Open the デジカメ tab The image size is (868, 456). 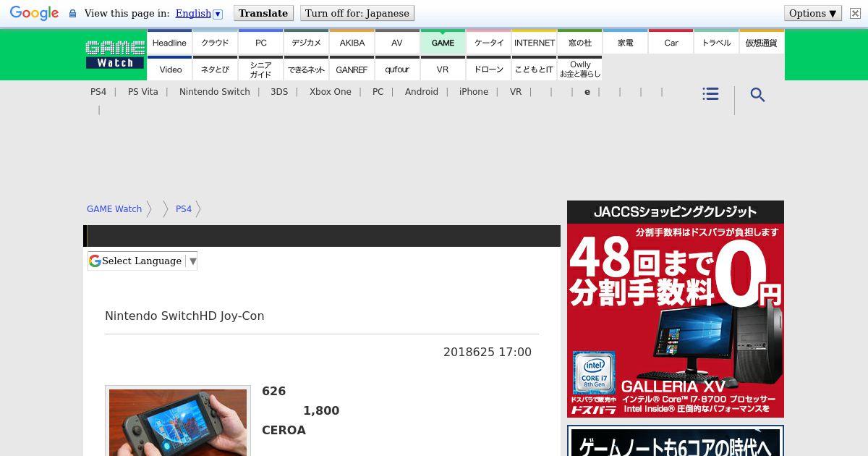306,43
